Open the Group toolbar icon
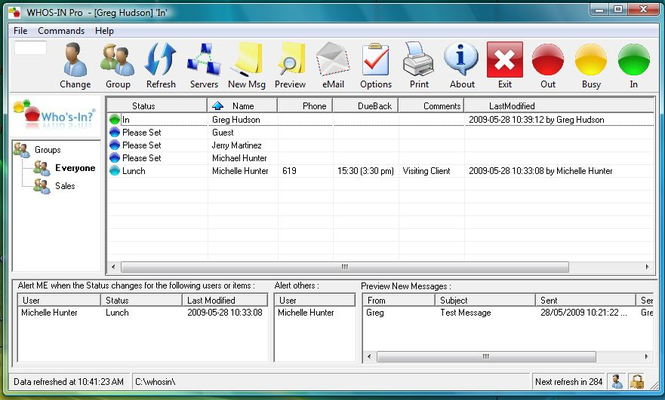This screenshot has height=400, width=665. tap(118, 63)
